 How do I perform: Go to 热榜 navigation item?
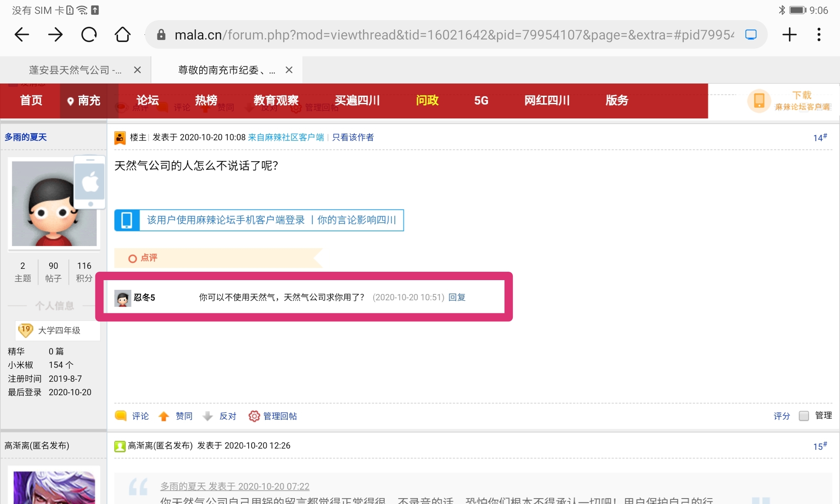[206, 100]
